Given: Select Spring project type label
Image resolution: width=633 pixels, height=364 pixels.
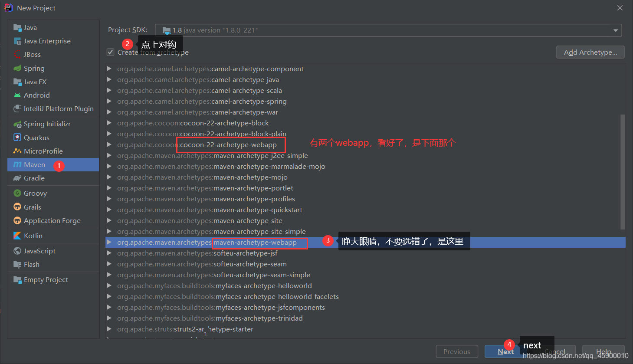Looking at the screenshot, I should [x=34, y=69].
